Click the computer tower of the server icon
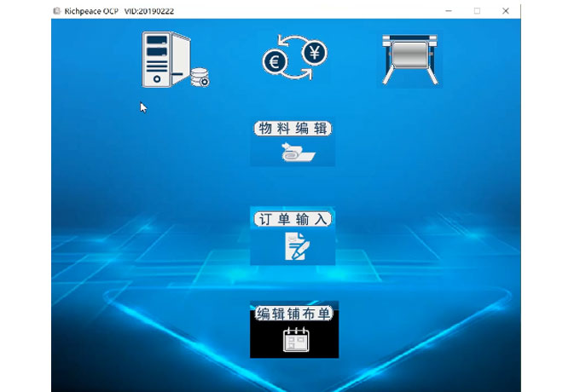This screenshot has width=580, height=392. tap(163, 58)
